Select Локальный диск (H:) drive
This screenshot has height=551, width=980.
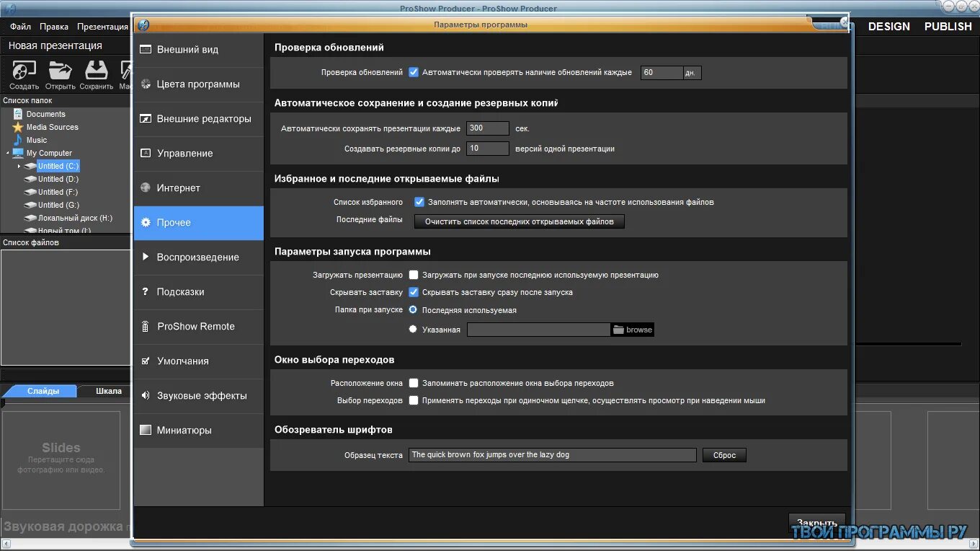pos(75,218)
